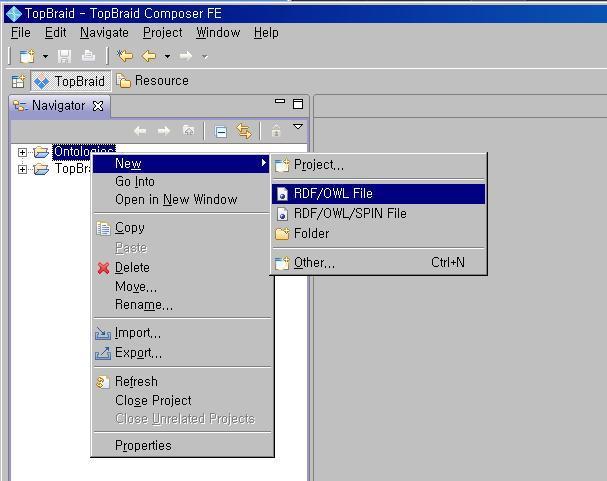The width and height of the screenshot is (607, 481).
Task: Click the Back navigation arrow in toolbar
Action: pyautogui.click(x=149, y=56)
